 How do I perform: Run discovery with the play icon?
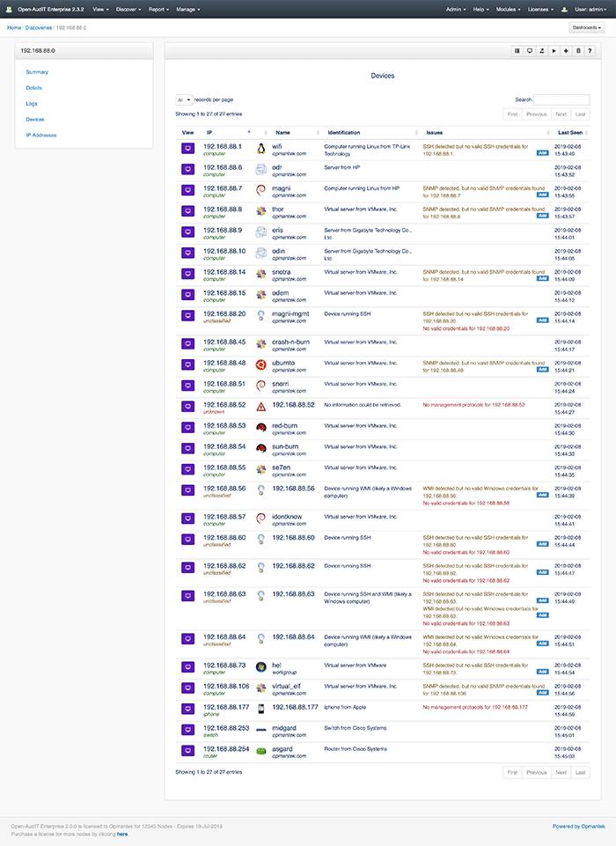(554, 51)
